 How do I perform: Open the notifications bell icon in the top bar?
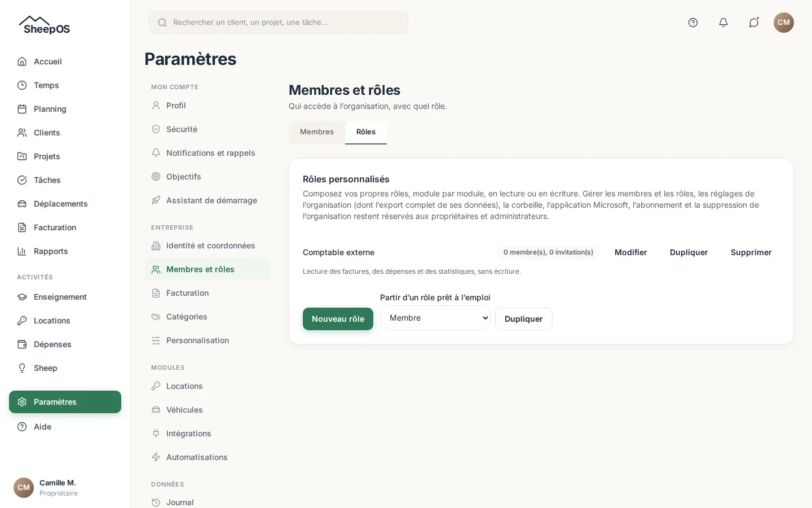(x=723, y=23)
